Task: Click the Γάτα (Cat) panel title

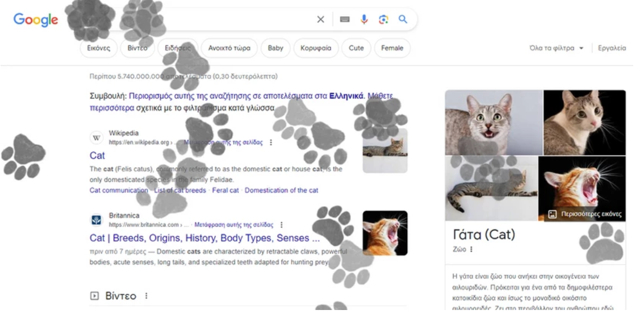Action: point(484,235)
